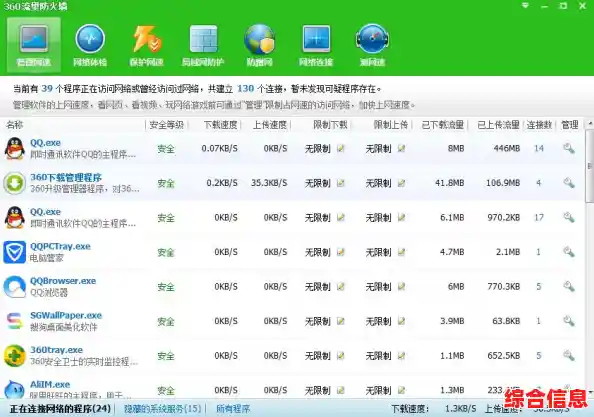Open the QQBrowser.exe name link

point(63,281)
